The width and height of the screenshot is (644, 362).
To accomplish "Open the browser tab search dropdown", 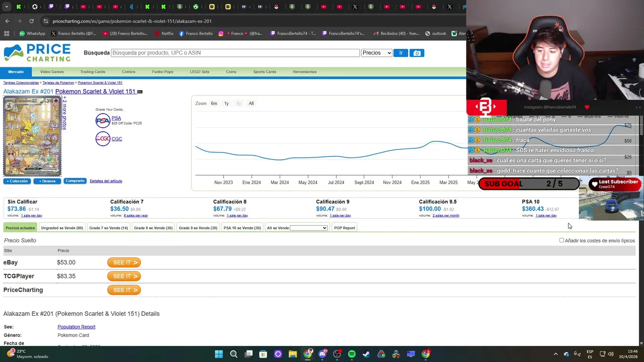I will pos(7,7).
